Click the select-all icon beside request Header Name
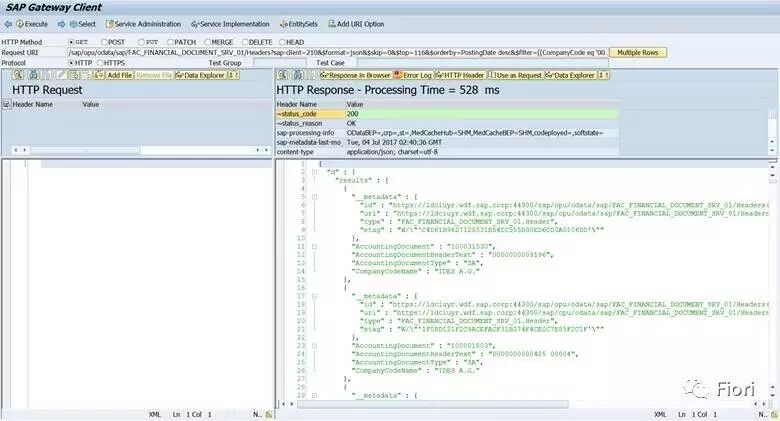 point(6,105)
